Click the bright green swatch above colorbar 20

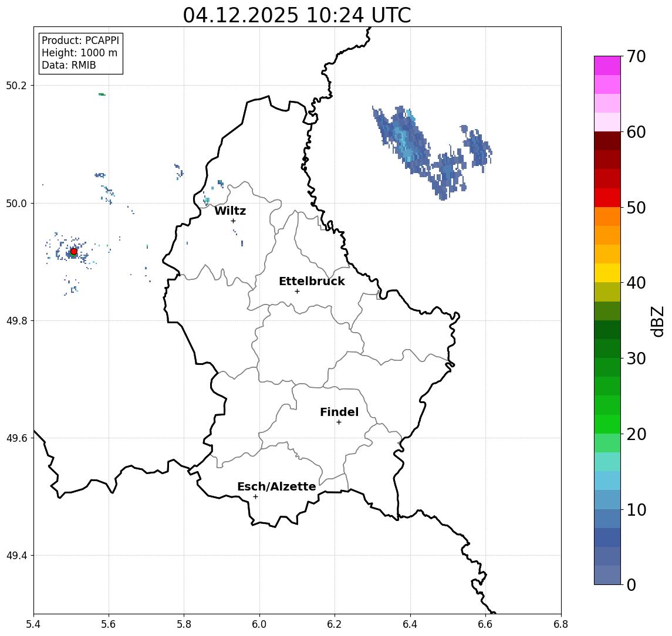click(607, 424)
